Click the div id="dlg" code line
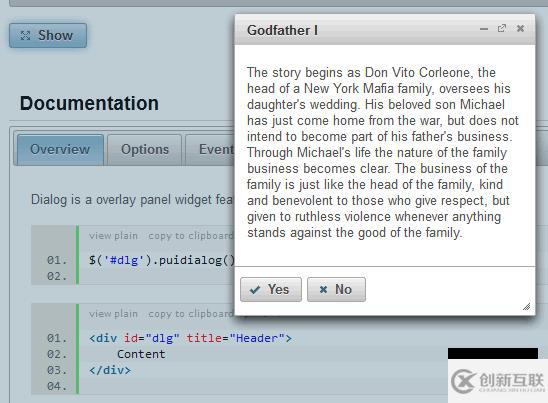The height and width of the screenshot is (403, 548). click(190, 338)
